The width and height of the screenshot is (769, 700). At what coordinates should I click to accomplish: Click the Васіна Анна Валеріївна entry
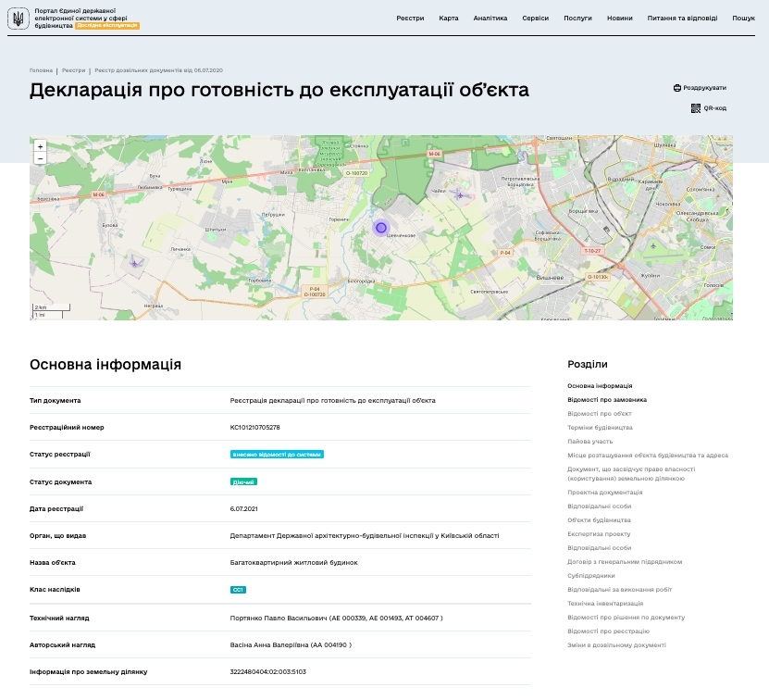coord(291,645)
